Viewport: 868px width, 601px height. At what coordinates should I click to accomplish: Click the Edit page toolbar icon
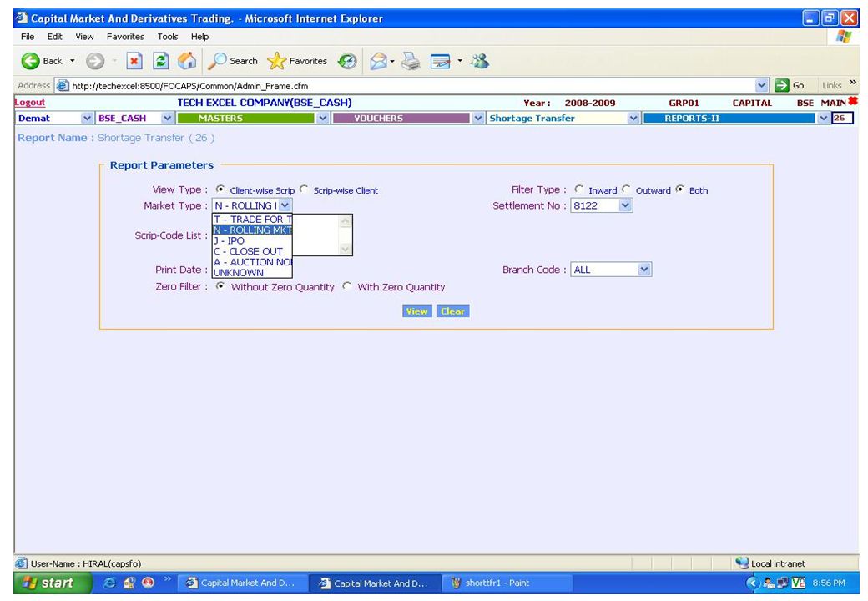click(441, 61)
